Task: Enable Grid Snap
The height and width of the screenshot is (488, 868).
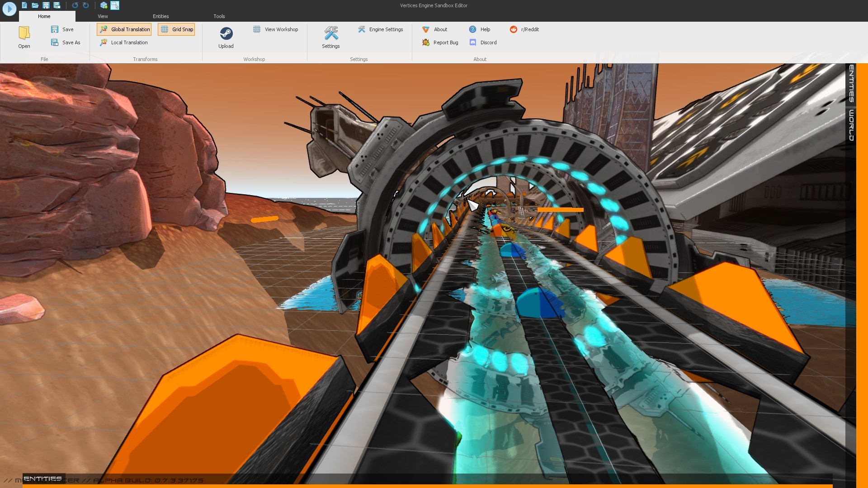Action: click(x=176, y=29)
